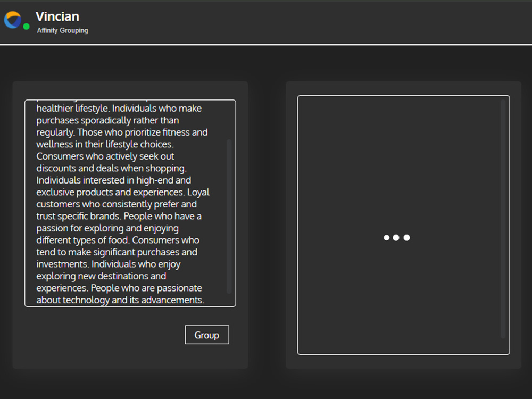
Task: Click the text 'purchases sporadically rather than'
Action: coord(107,120)
